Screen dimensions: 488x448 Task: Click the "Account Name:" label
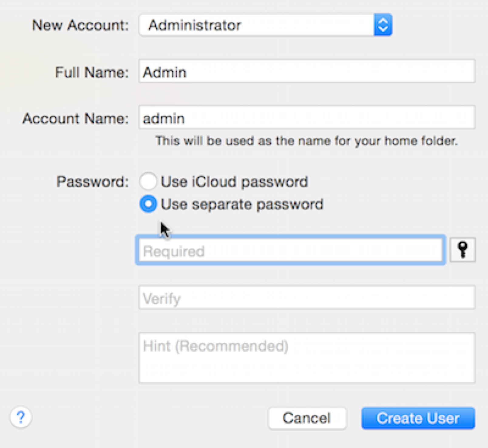[x=76, y=118]
